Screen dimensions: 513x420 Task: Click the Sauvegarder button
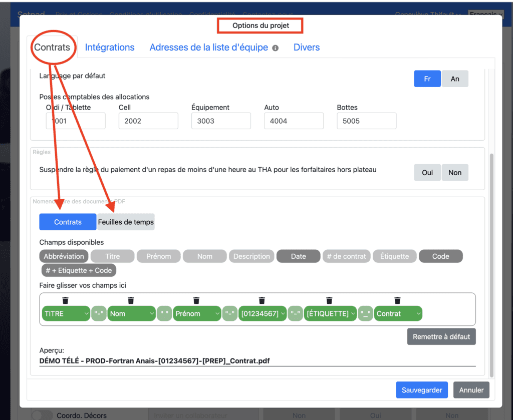pos(422,390)
